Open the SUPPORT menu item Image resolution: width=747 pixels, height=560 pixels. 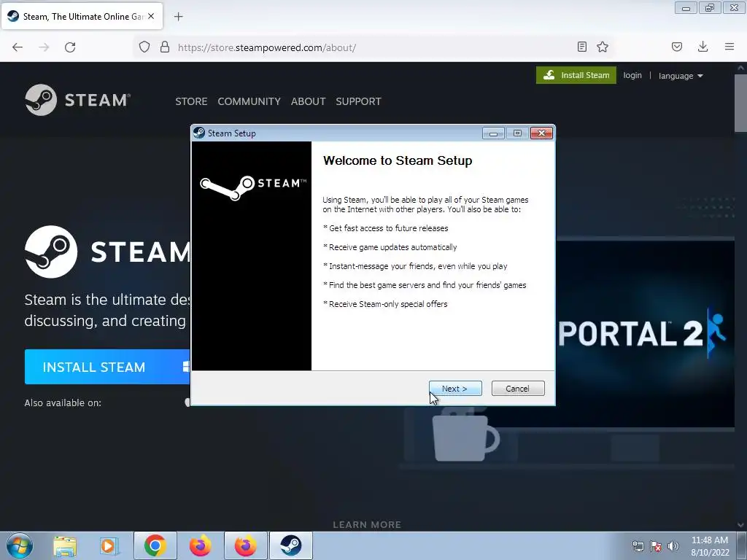click(x=358, y=101)
